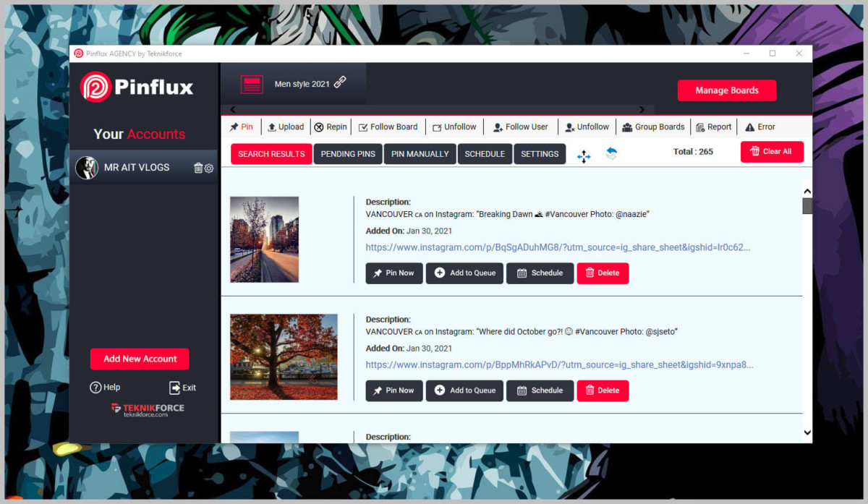This screenshot has height=504, width=868.
Task: Click the Breaking Dawn description text
Action: (507, 215)
